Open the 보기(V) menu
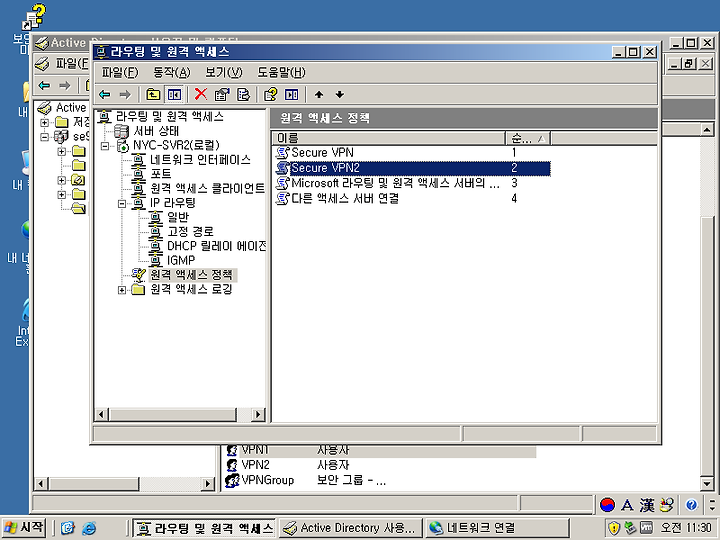 (x=224, y=73)
